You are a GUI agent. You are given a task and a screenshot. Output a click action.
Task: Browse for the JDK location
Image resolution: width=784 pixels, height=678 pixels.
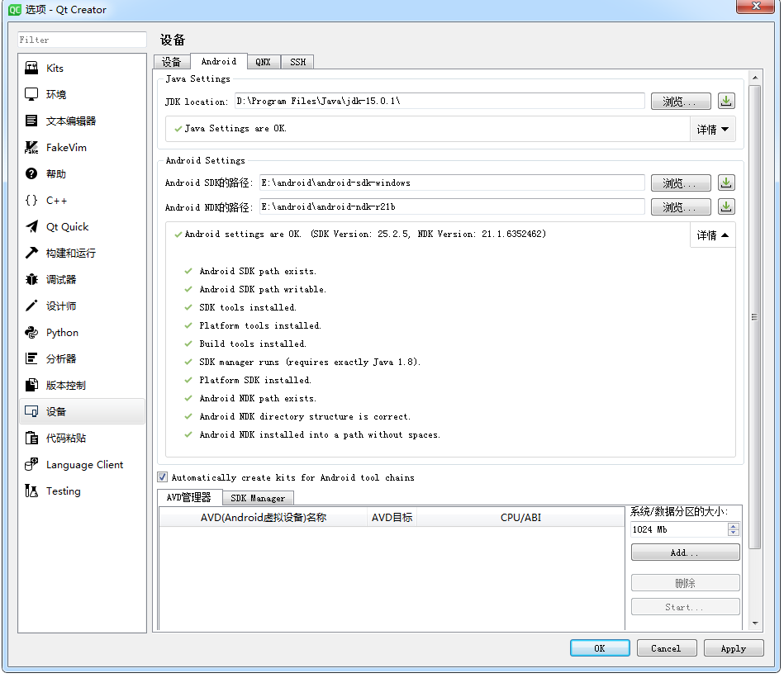(681, 102)
